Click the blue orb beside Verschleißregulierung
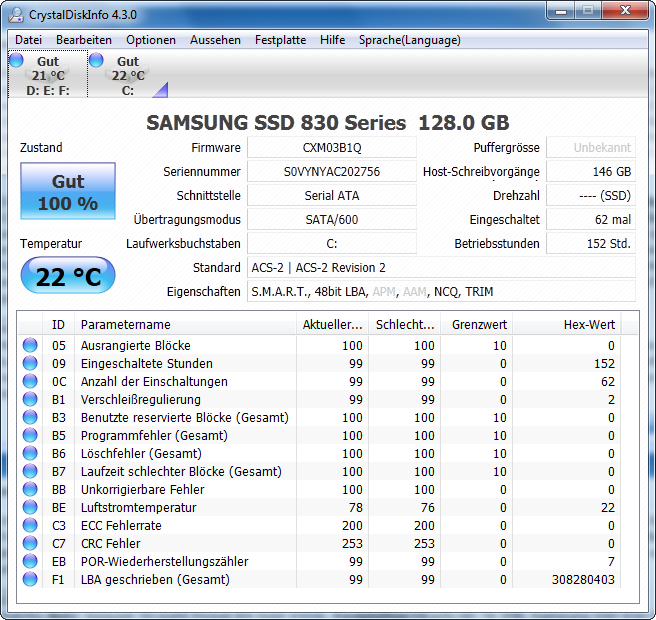This screenshot has height=620, width=656. tap(30, 399)
